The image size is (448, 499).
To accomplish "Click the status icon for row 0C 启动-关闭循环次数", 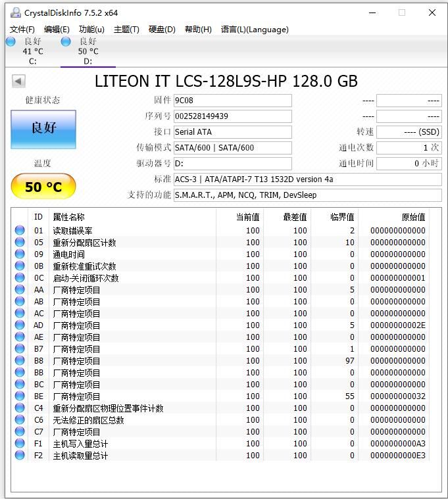I will click(20, 277).
